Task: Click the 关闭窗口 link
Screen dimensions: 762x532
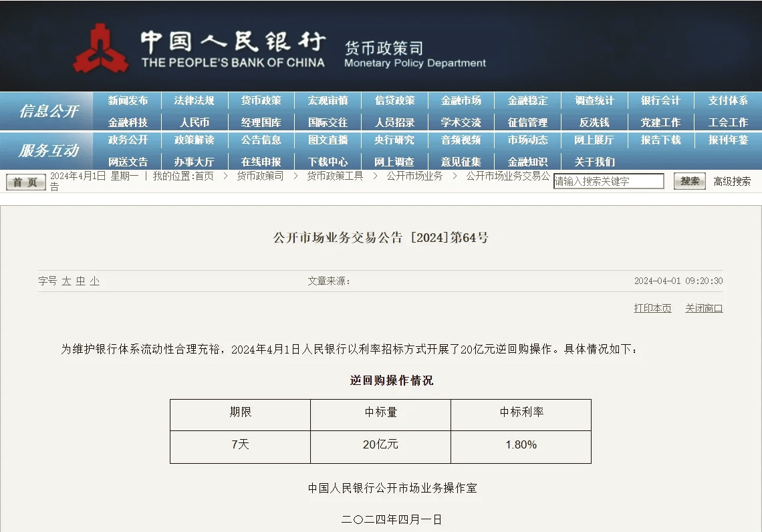Action: (703, 307)
